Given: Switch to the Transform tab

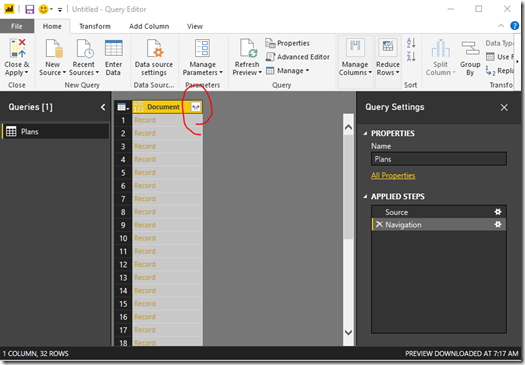Looking at the screenshot, I should 95,26.
